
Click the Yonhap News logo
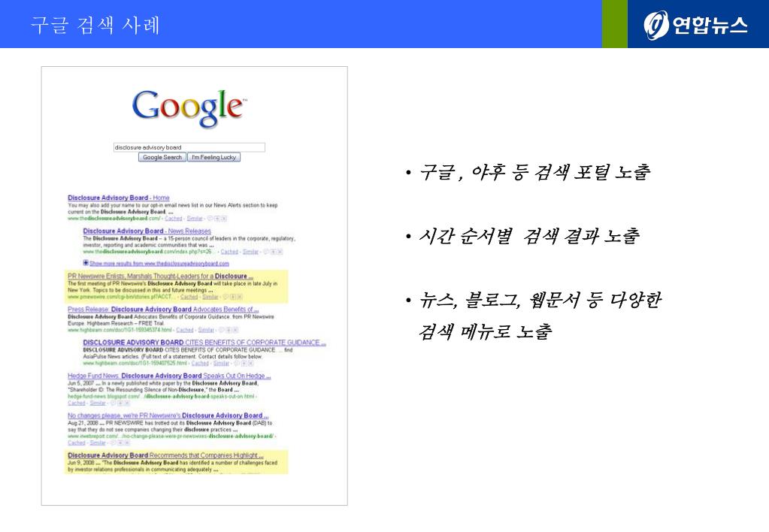695,25
